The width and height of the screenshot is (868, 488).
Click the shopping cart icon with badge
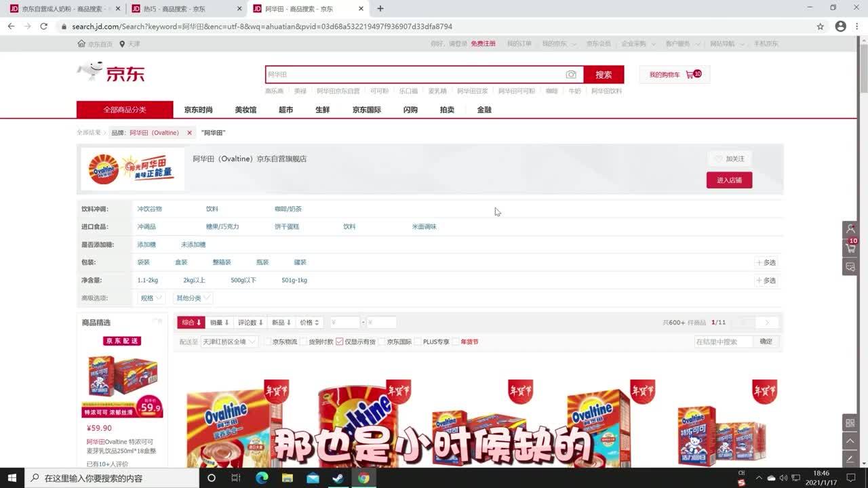pyautogui.click(x=693, y=75)
